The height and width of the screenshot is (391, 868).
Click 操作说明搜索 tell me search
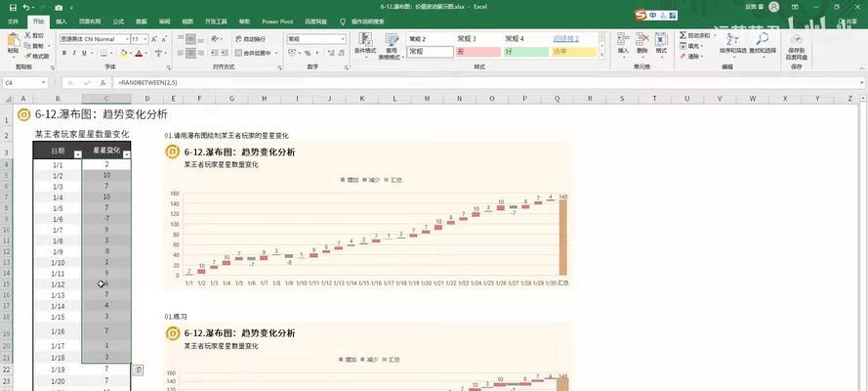click(x=362, y=22)
